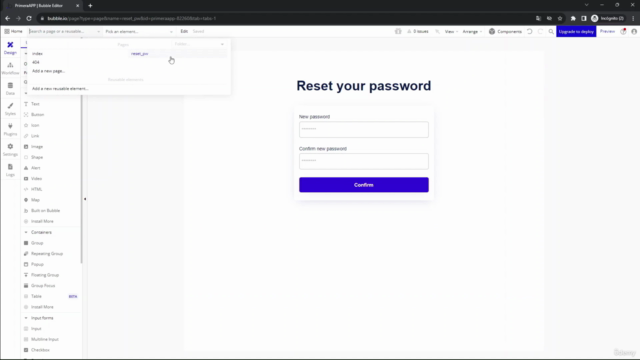Image resolution: width=640 pixels, height=360 pixels.
Task: Open the Folder filter dropdown
Action: point(199,44)
